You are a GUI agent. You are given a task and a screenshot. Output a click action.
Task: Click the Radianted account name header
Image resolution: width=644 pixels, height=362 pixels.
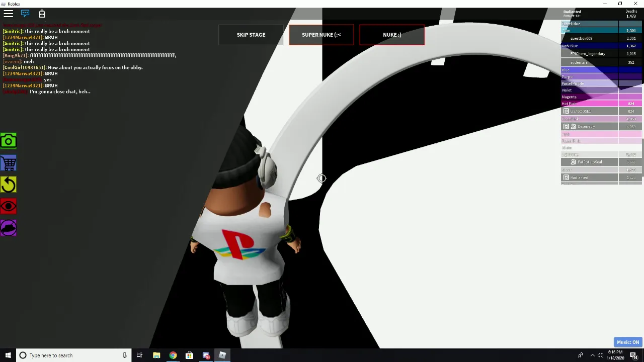click(x=572, y=12)
